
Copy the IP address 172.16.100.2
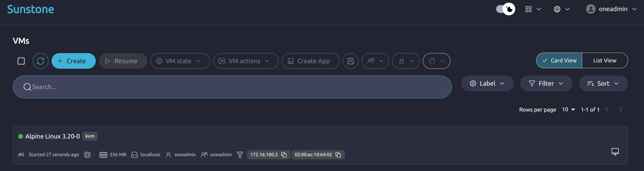284,155
